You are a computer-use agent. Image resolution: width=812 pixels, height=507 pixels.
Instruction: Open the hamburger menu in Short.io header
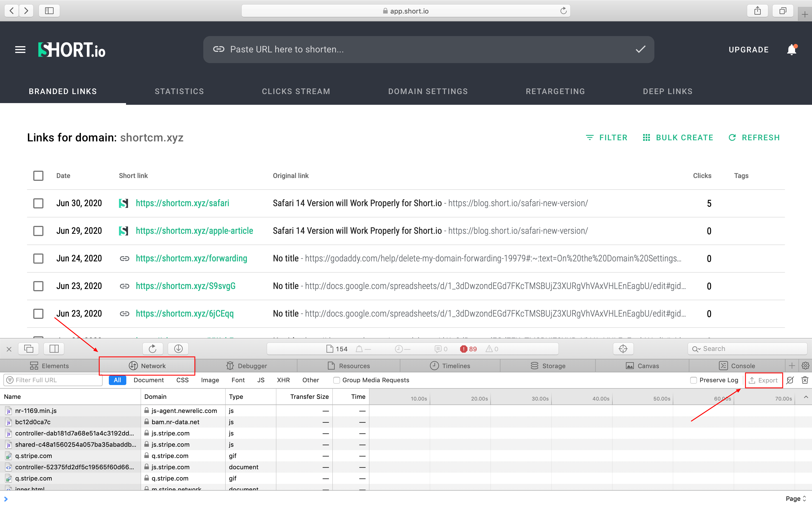[20, 50]
